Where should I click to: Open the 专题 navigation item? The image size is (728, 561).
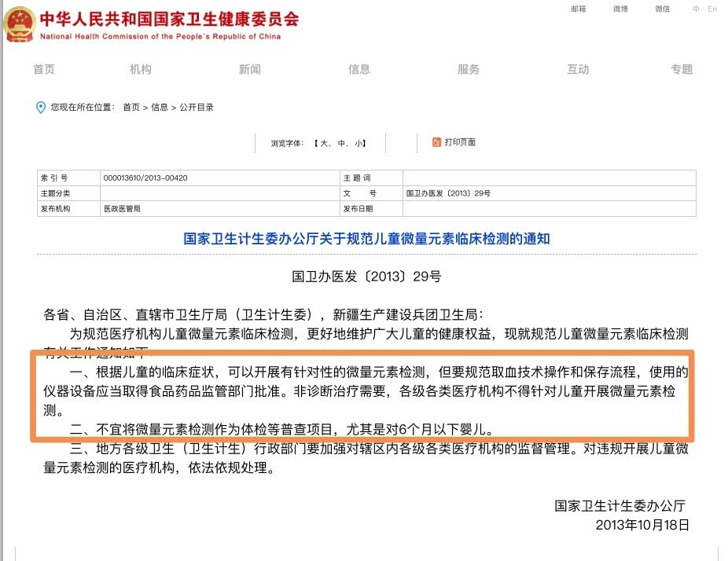(x=682, y=69)
